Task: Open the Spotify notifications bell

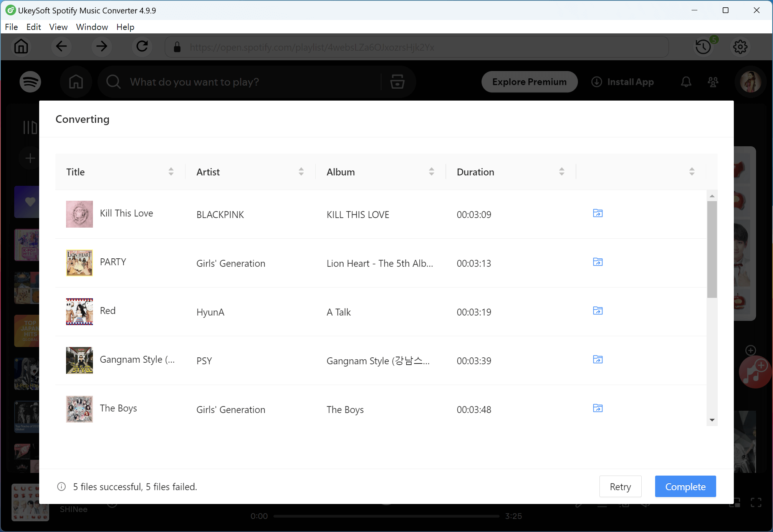Action: 686,81
